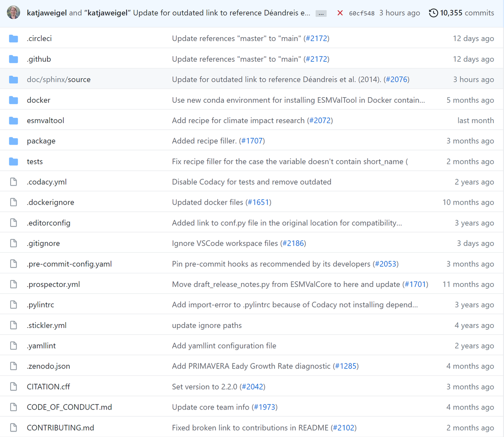Click the CITATION.cff file icon

point(14,387)
